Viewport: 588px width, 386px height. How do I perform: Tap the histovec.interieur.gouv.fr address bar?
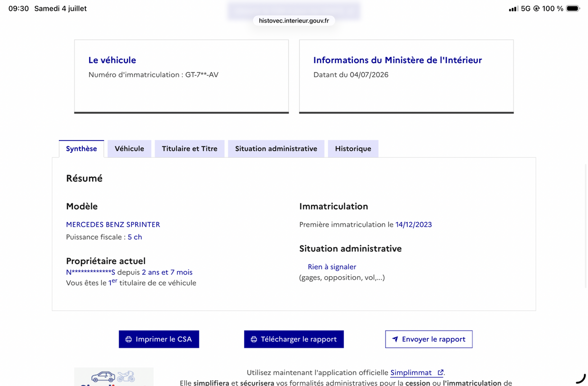click(294, 21)
